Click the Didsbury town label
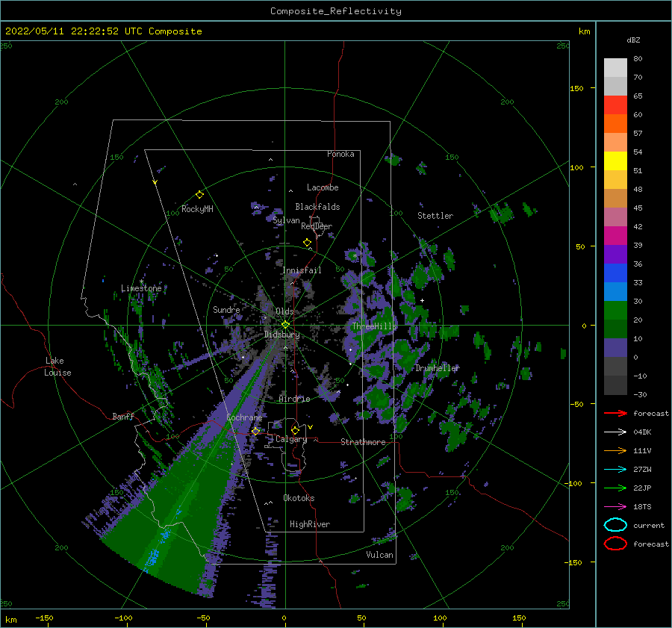Screen dimensions: 672x628 [x=281, y=335]
